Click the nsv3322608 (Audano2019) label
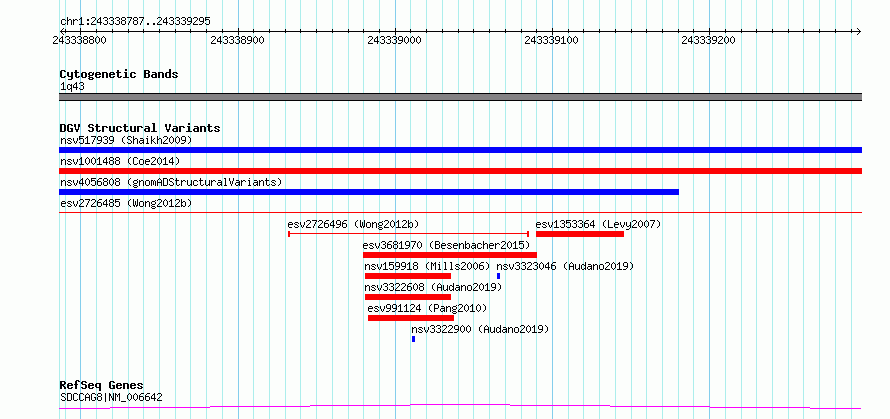890x419 pixels. [x=434, y=287]
